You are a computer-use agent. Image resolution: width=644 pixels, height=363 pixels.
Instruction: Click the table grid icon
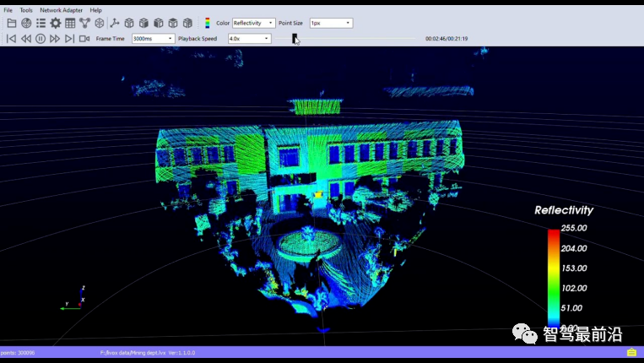(70, 23)
